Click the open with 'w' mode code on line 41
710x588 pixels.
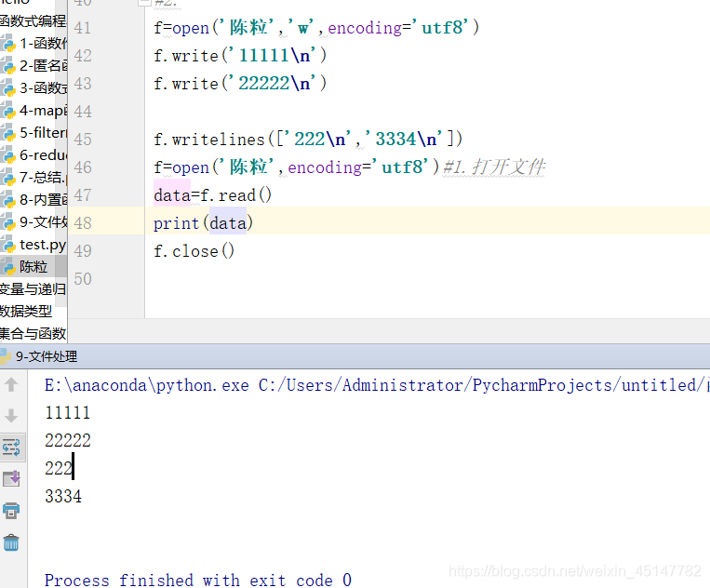[316, 28]
